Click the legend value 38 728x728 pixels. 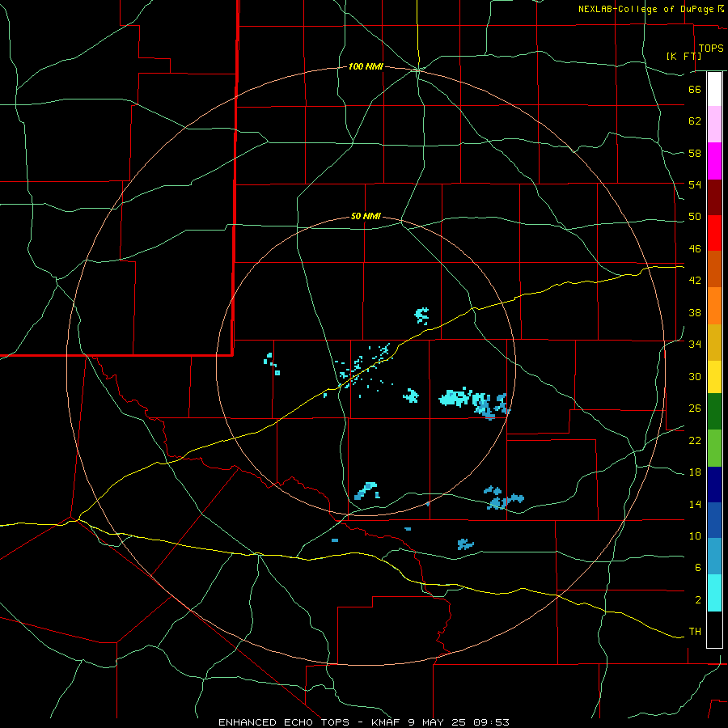tap(695, 312)
